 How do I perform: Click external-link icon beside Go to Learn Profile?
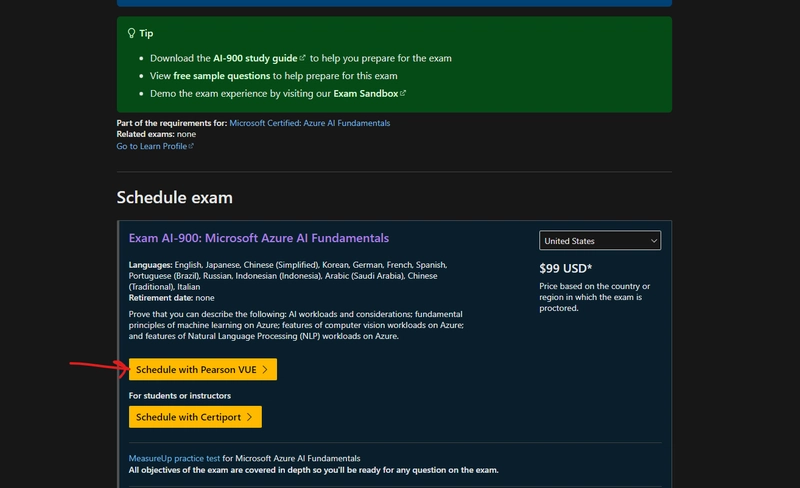pos(191,146)
